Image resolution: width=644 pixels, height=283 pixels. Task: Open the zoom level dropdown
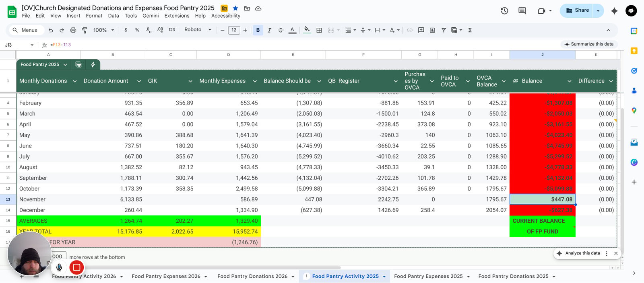104,30
